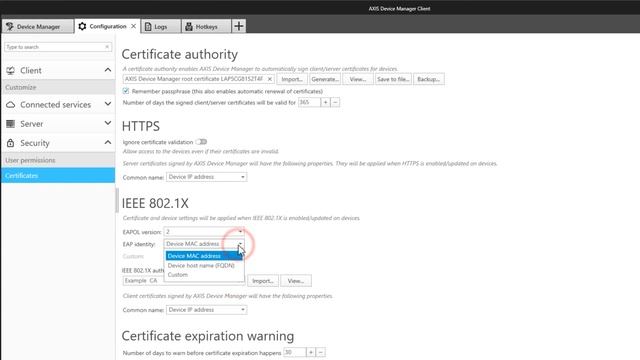
Task: Select Customize in the sidebar
Action: [x=58, y=87]
